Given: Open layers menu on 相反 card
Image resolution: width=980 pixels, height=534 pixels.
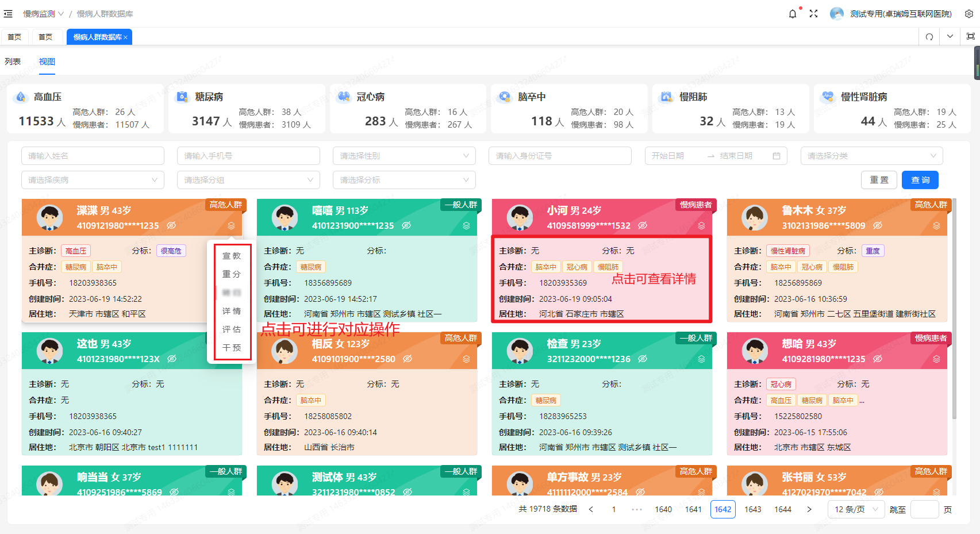Looking at the screenshot, I should pos(466,359).
